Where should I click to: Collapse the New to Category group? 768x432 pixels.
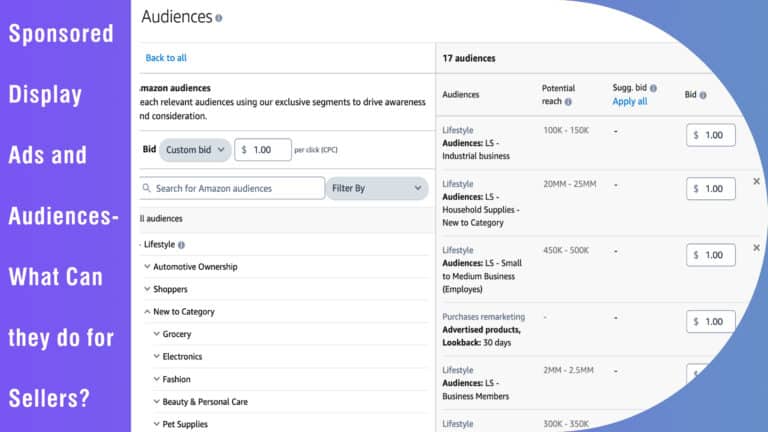click(x=147, y=312)
